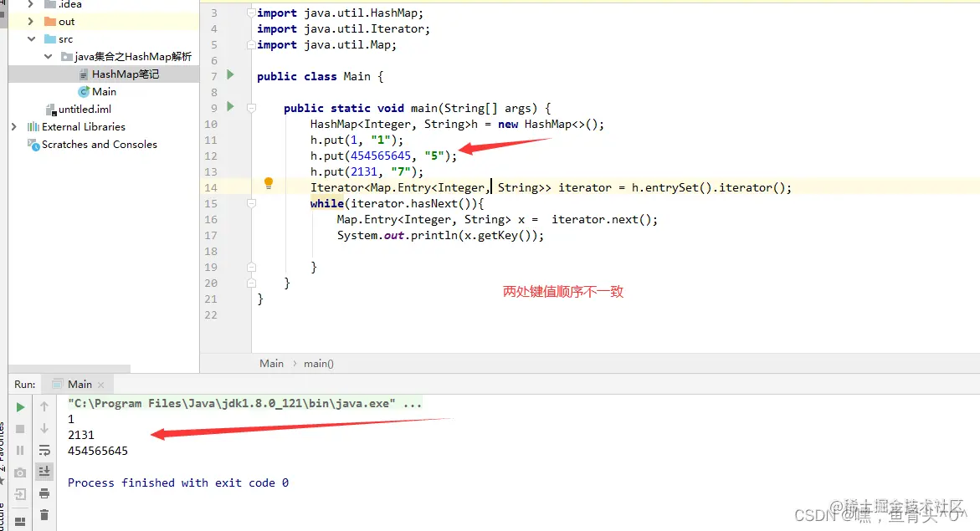Open the Restore Layout icon
Viewport: 980px width, 531px height.
(20, 521)
